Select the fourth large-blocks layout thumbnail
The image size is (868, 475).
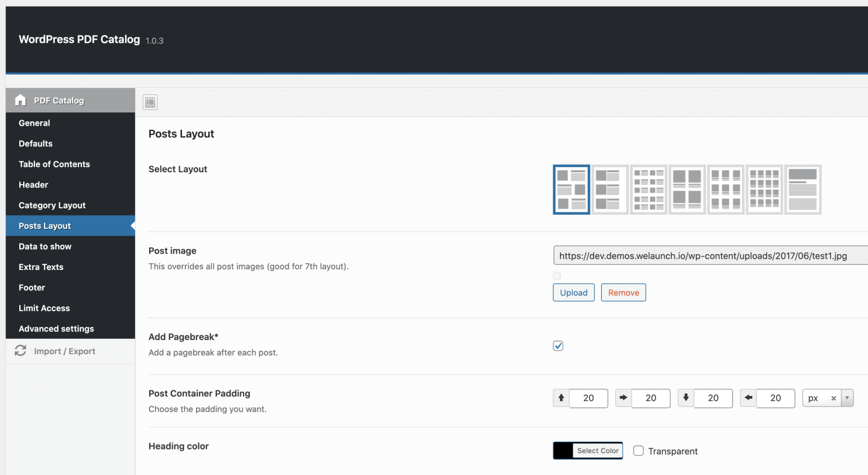687,189
